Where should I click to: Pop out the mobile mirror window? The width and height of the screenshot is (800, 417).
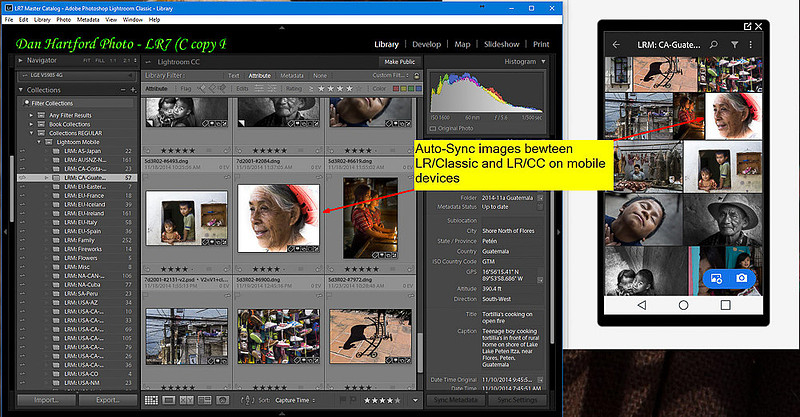tap(747, 26)
